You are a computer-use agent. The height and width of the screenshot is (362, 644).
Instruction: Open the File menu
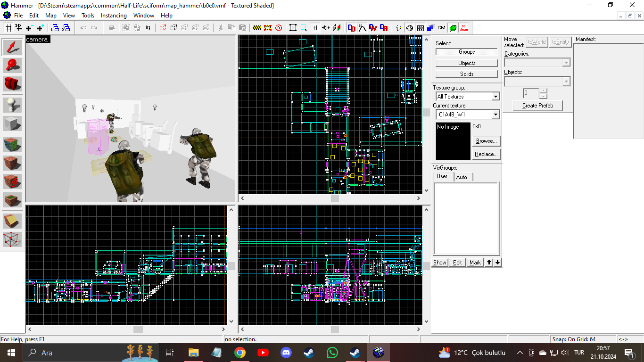18,15
